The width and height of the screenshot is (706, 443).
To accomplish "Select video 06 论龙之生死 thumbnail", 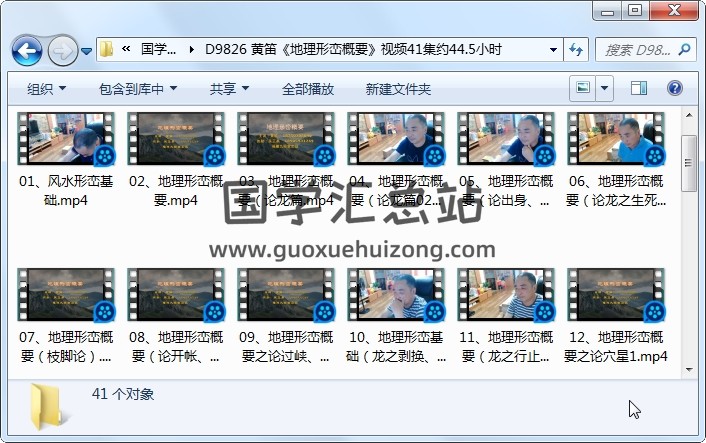I will (616, 139).
